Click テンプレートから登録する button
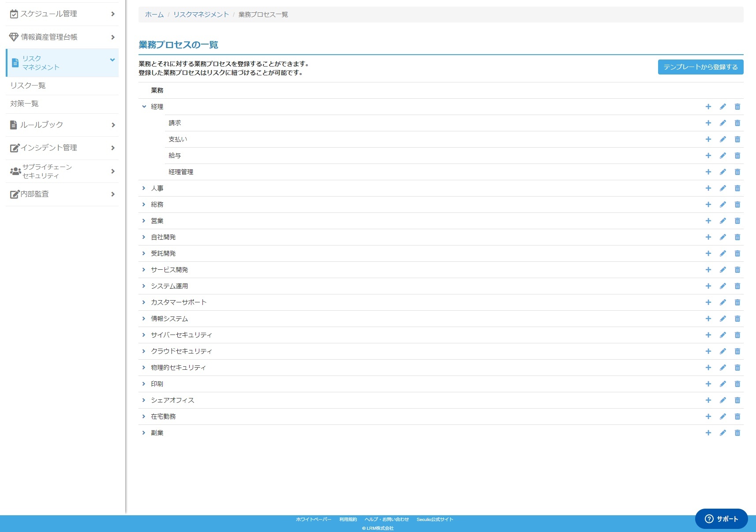 pyautogui.click(x=700, y=67)
